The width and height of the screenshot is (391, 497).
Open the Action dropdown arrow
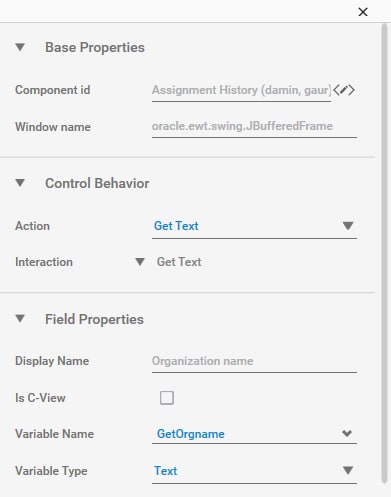(x=348, y=226)
